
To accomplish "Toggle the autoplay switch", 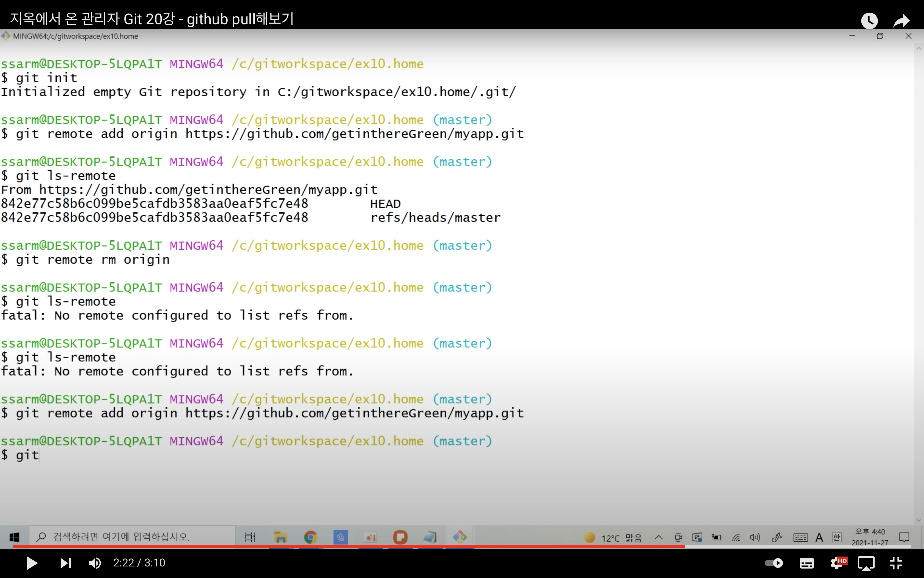I will (x=774, y=563).
